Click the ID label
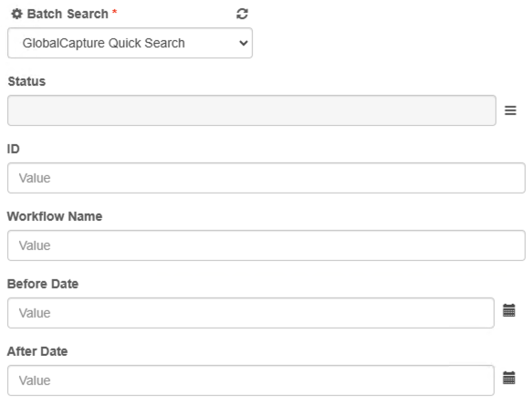532x407 pixels. [14, 149]
